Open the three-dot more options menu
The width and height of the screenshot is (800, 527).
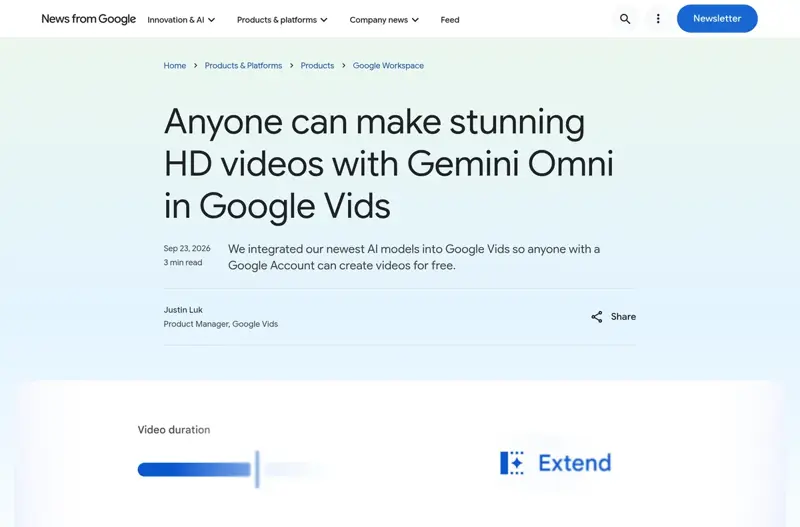coord(658,19)
